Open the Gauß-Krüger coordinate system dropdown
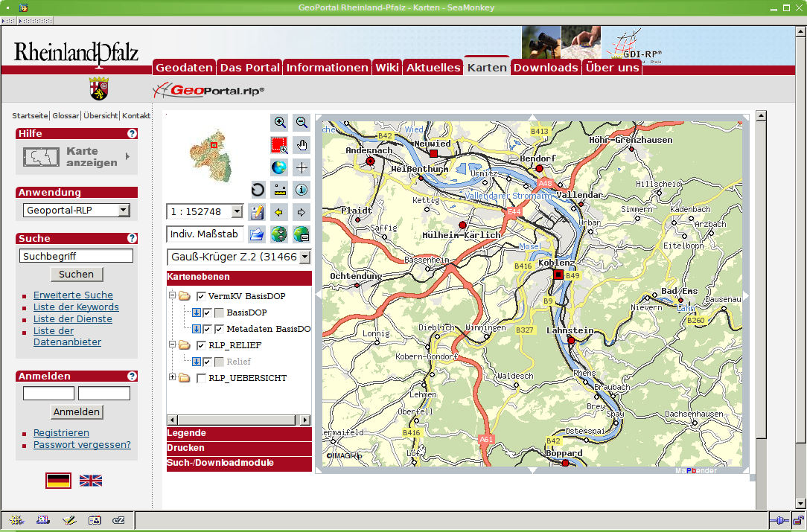 coord(304,257)
